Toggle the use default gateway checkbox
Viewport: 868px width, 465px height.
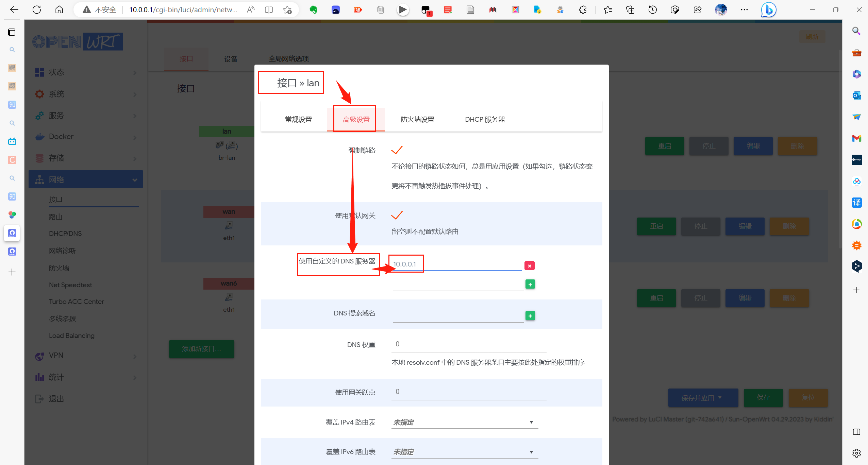click(397, 215)
